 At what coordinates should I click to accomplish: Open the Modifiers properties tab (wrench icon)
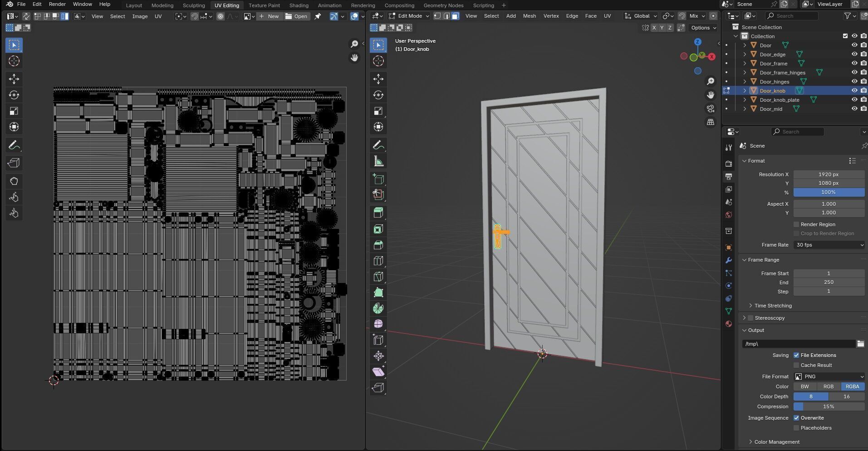click(x=729, y=260)
